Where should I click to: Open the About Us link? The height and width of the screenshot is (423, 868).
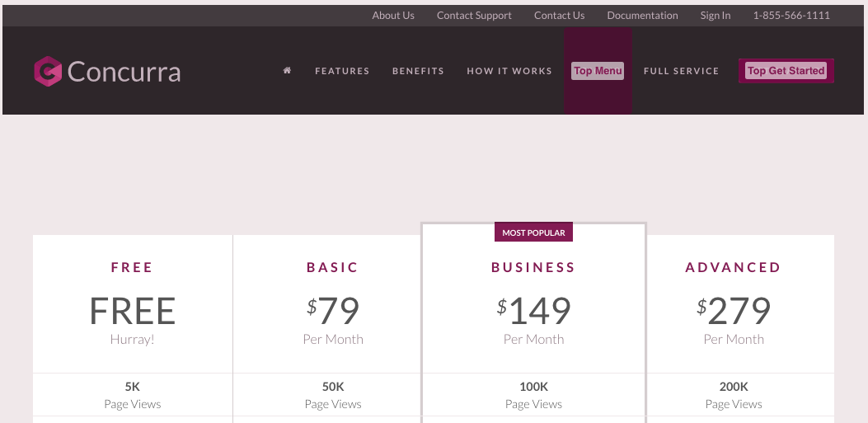coord(393,16)
